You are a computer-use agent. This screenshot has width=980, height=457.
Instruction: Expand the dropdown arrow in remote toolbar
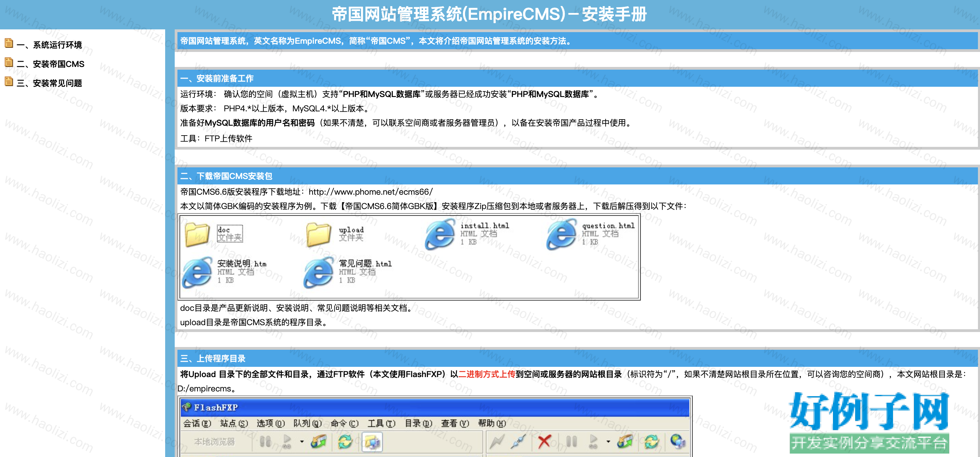pos(608,442)
